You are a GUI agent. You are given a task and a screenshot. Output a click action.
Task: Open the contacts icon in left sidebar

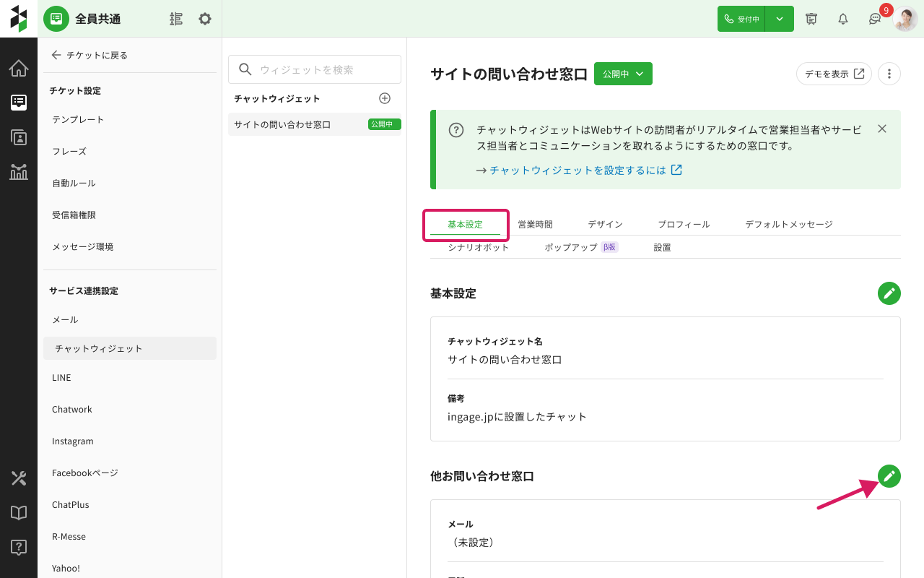19,137
